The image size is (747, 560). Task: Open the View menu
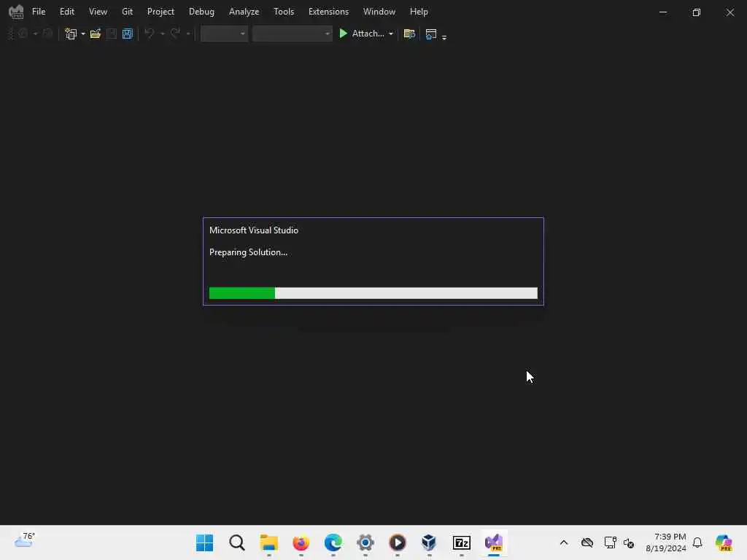pyautogui.click(x=98, y=12)
